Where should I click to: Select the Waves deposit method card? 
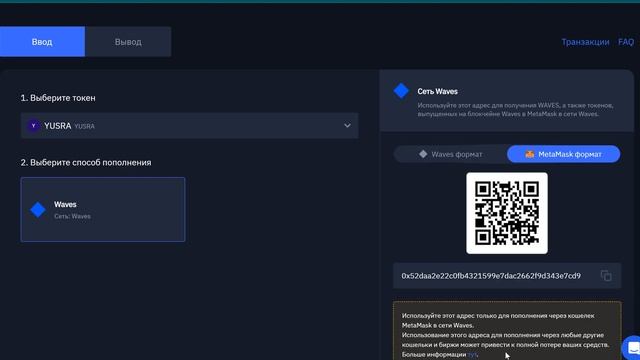point(103,209)
